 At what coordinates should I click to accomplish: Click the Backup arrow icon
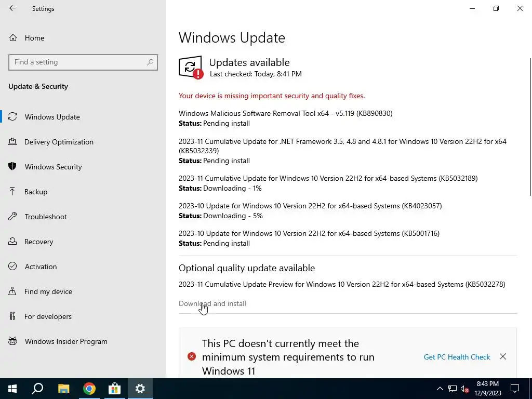tap(12, 191)
